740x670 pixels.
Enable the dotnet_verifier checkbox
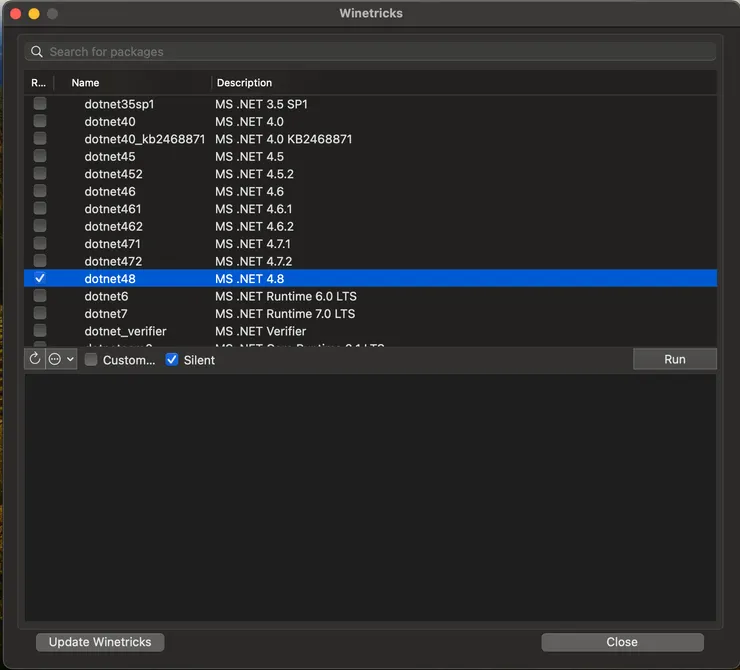click(40, 330)
